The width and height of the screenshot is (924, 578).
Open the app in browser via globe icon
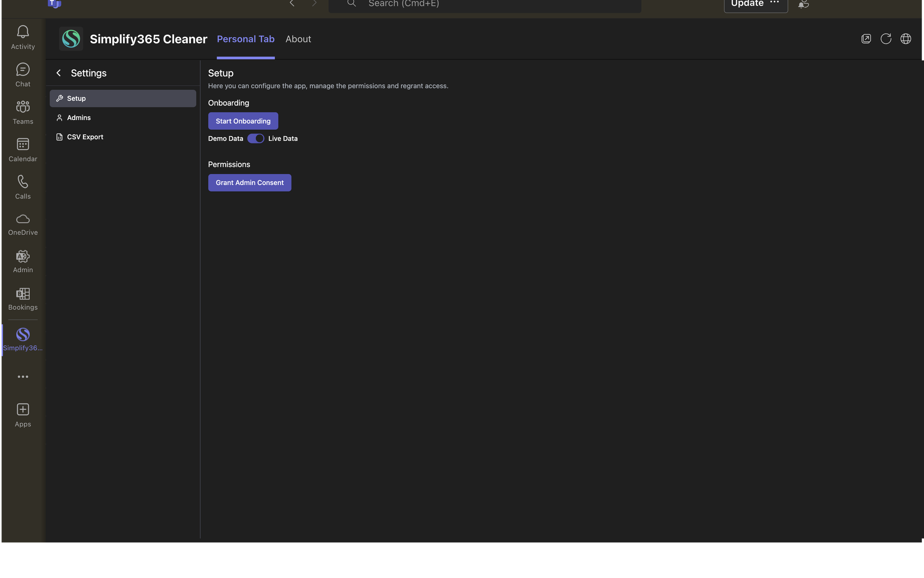906,39
